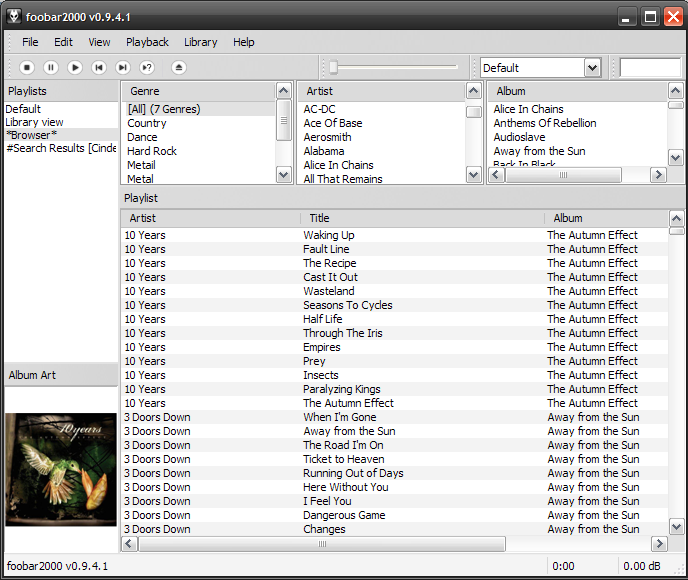
Task: Select [All] (7 Genres) in Genre list
Action: (199, 109)
